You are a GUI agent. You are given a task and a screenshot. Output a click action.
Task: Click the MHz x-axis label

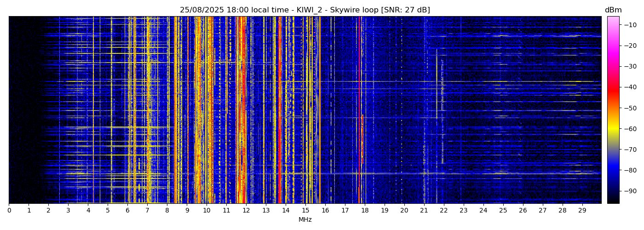point(305,220)
